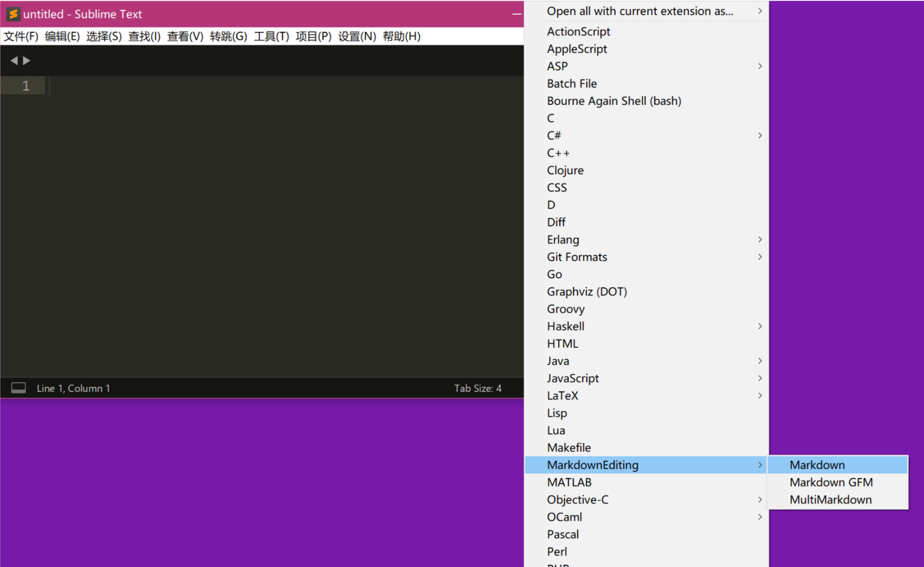
Task: Expand the C# syntax submenu
Action: (647, 135)
